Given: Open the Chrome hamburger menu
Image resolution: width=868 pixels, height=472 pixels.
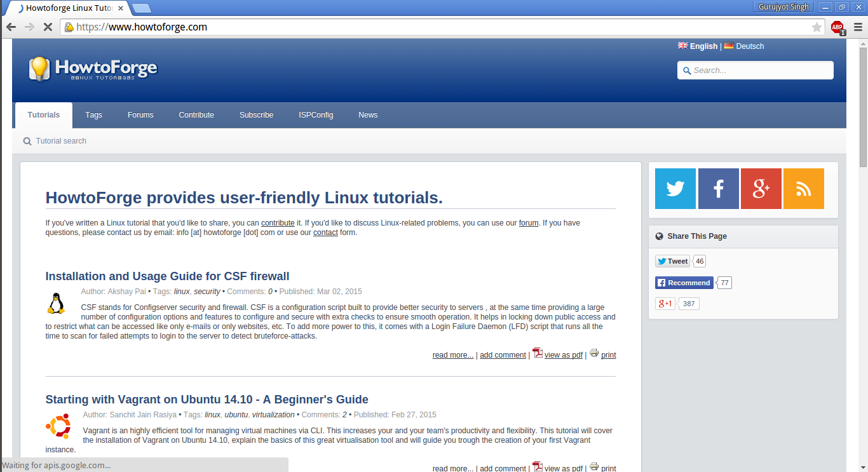Looking at the screenshot, I should pos(858,27).
